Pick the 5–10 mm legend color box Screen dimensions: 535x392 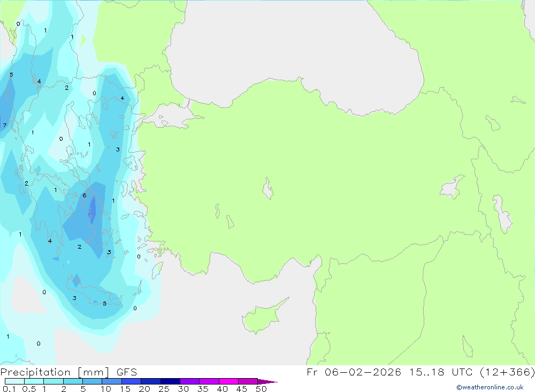pyautogui.click(x=93, y=381)
